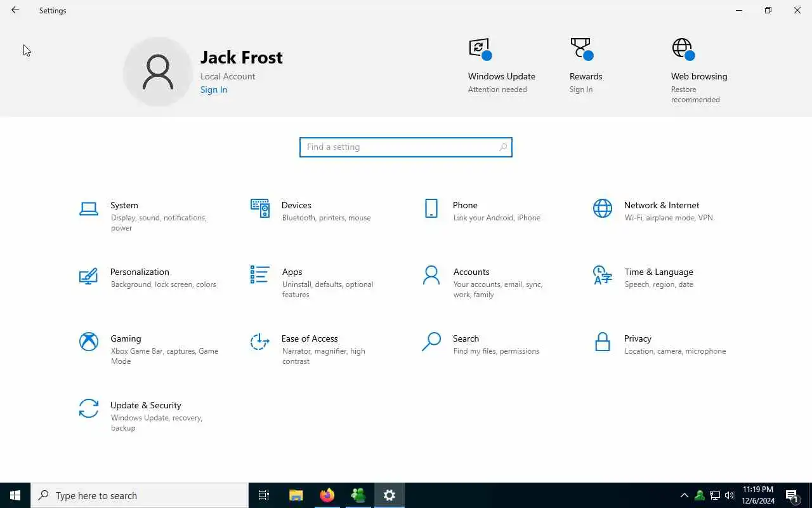Screen dimensions: 812x508
Task: Click the Settings gear on the taskbar
Action: pyautogui.click(x=390, y=495)
